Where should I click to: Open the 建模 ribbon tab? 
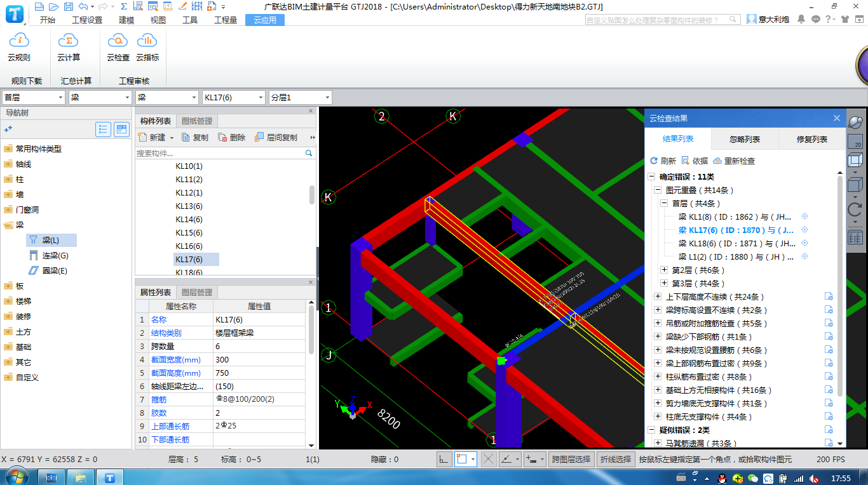(126, 20)
